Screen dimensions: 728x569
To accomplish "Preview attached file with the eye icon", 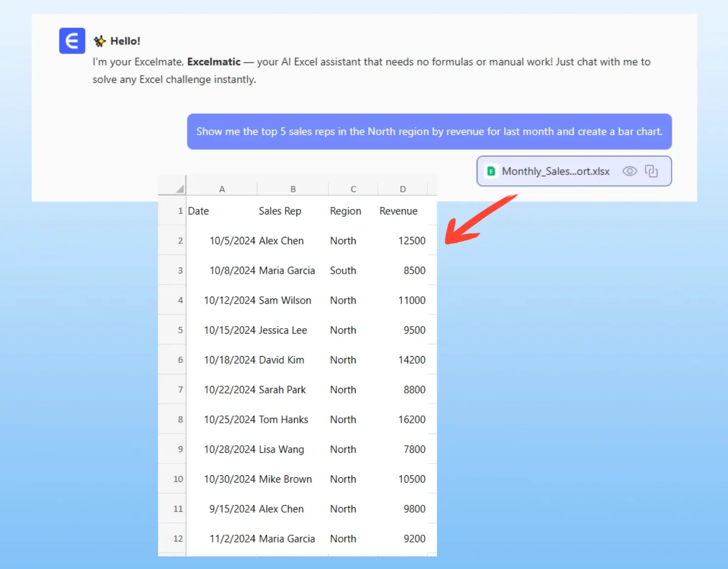I will pyautogui.click(x=629, y=171).
